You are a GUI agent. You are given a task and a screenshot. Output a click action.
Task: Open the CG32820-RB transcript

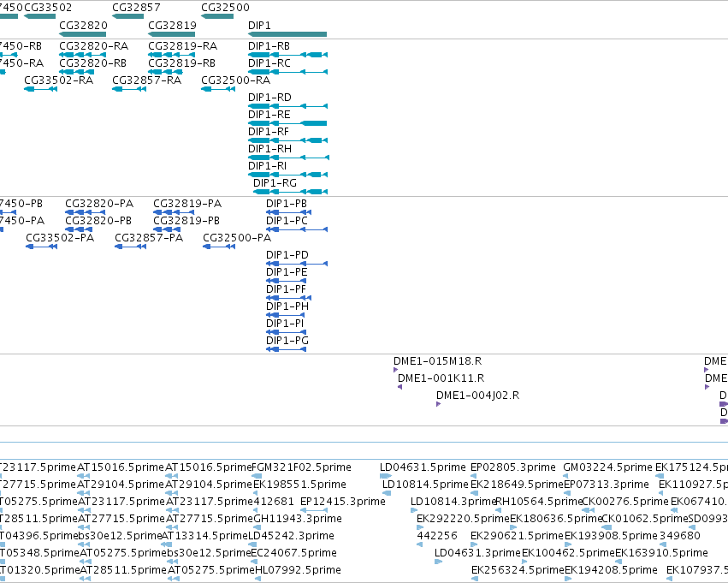[77, 72]
